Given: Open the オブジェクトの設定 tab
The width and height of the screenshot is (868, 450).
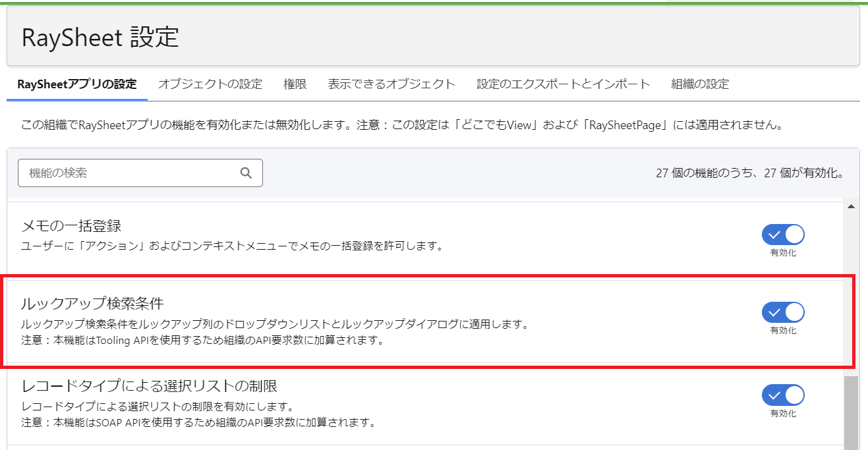Looking at the screenshot, I should click(210, 84).
